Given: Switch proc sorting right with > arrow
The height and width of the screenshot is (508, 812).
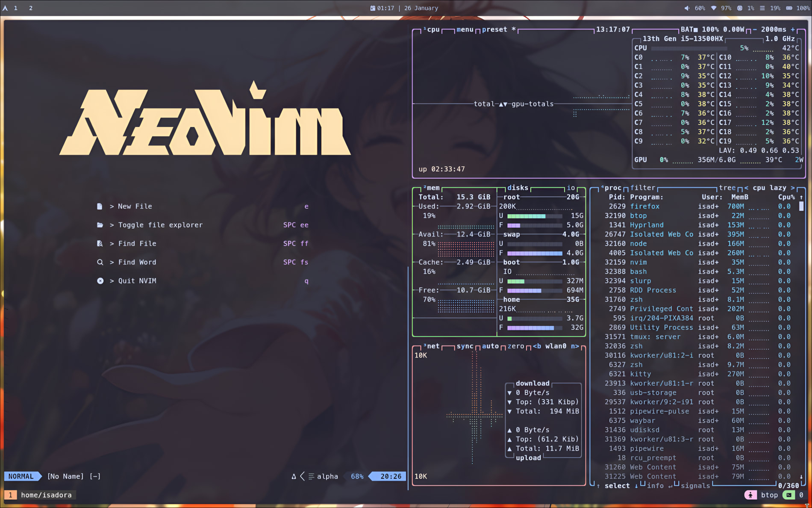Looking at the screenshot, I should (x=793, y=188).
